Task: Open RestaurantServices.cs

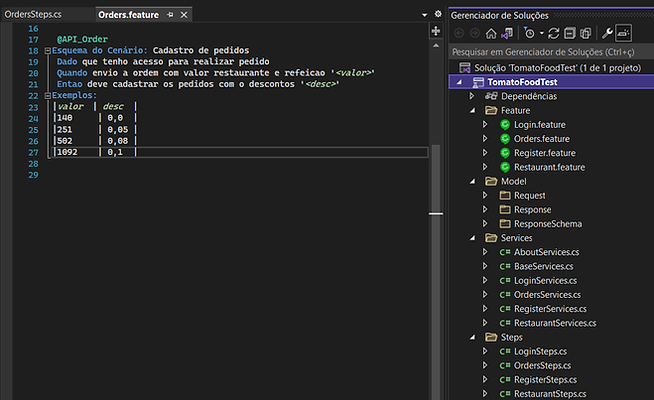Action: coord(555,323)
